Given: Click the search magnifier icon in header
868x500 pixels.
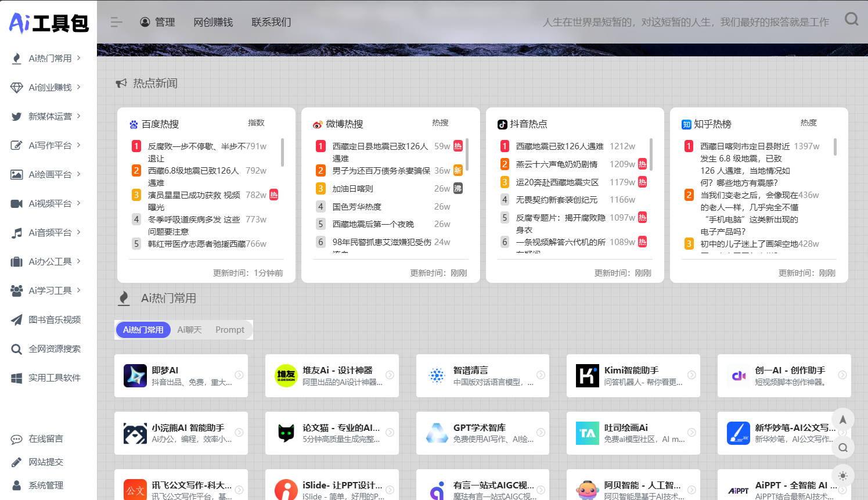Looking at the screenshot, I should (851, 19).
